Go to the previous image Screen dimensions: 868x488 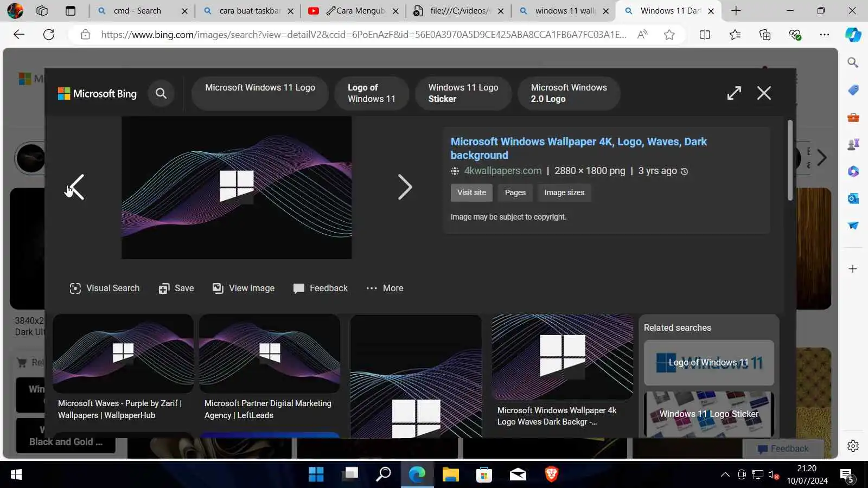pyautogui.click(x=76, y=187)
